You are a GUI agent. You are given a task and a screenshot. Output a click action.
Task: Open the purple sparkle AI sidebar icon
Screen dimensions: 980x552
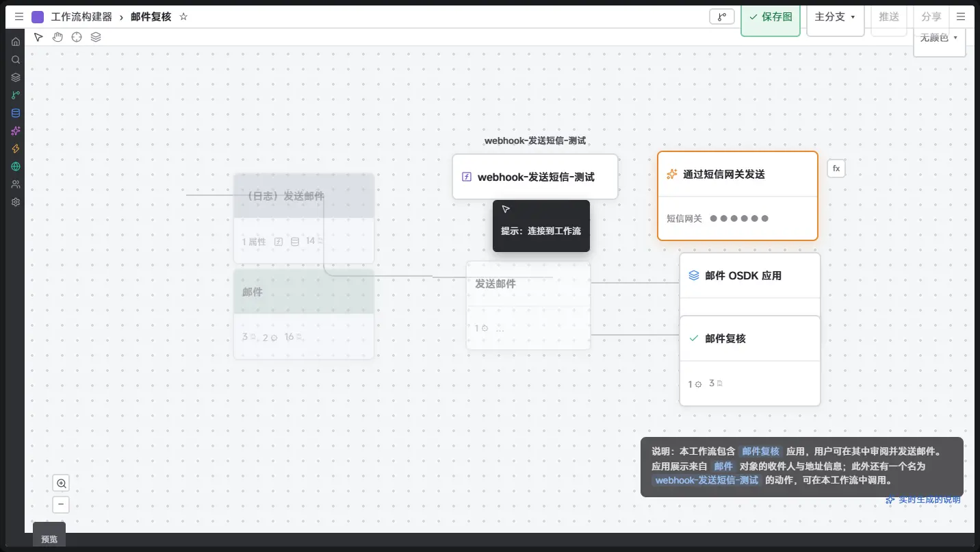16,131
